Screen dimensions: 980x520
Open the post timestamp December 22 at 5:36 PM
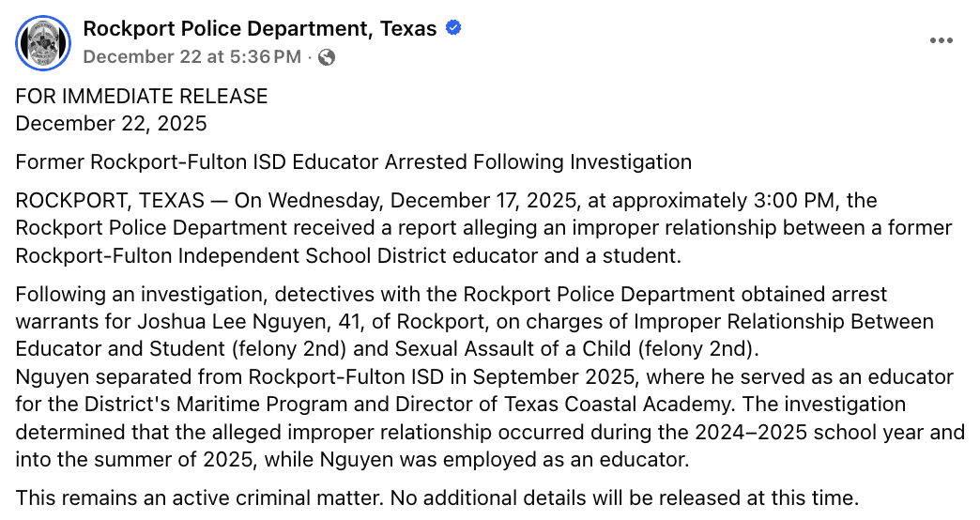pyautogui.click(x=191, y=56)
